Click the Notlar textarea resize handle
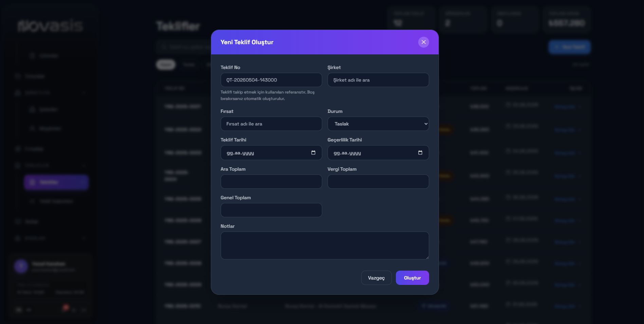This screenshot has height=324, width=644. tap(427, 257)
